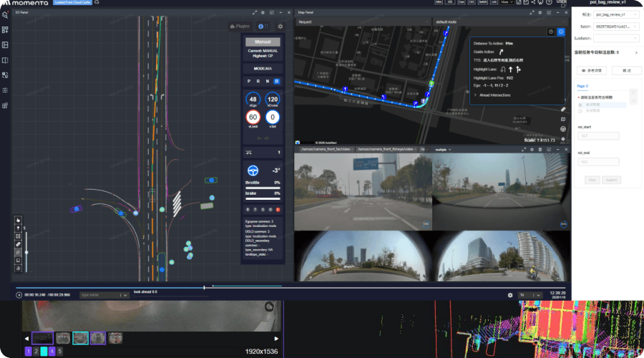Select the Page 0 tab
Image resolution: width=644 pixels, height=358 pixels.
[x=582, y=86]
